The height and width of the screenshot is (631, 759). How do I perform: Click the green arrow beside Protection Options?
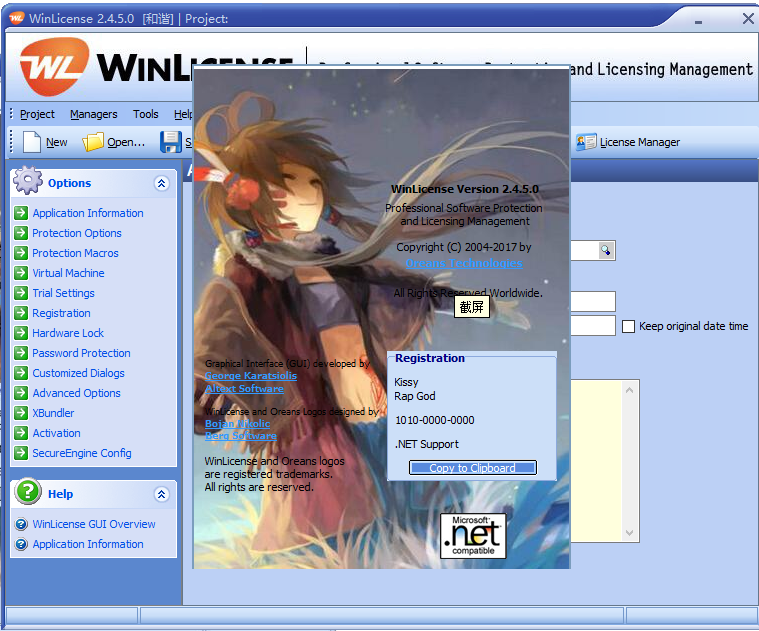click(x=21, y=233)
